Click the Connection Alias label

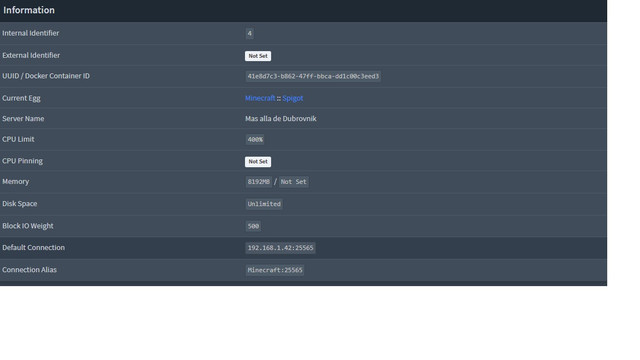pos(29,270)
